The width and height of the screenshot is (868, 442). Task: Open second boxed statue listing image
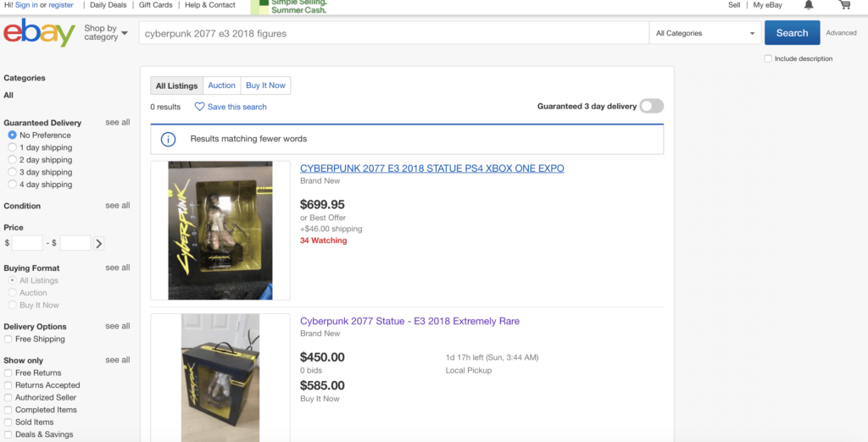click(220, 378)
